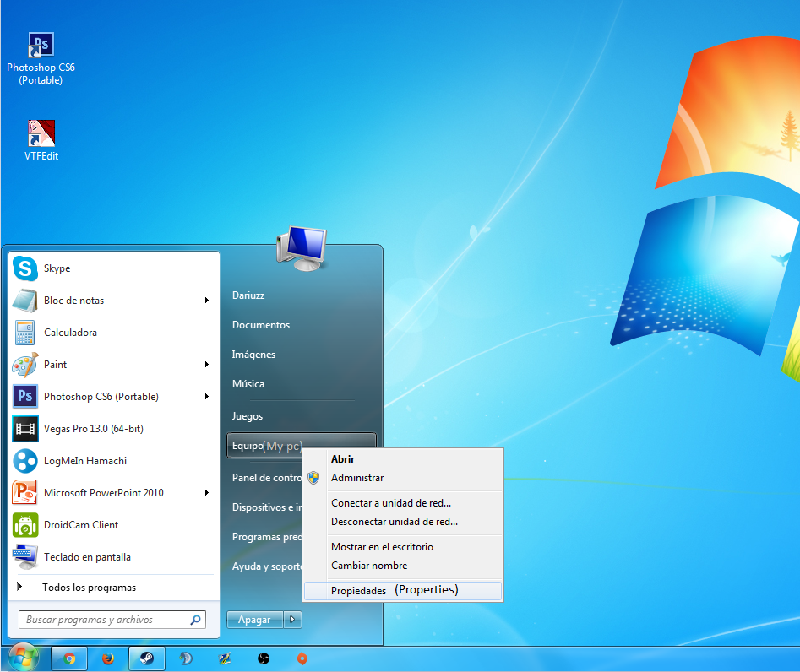Expand the Bloc de notas jump list arrow
Screen dimensions: 800x672
pos(207,301)
